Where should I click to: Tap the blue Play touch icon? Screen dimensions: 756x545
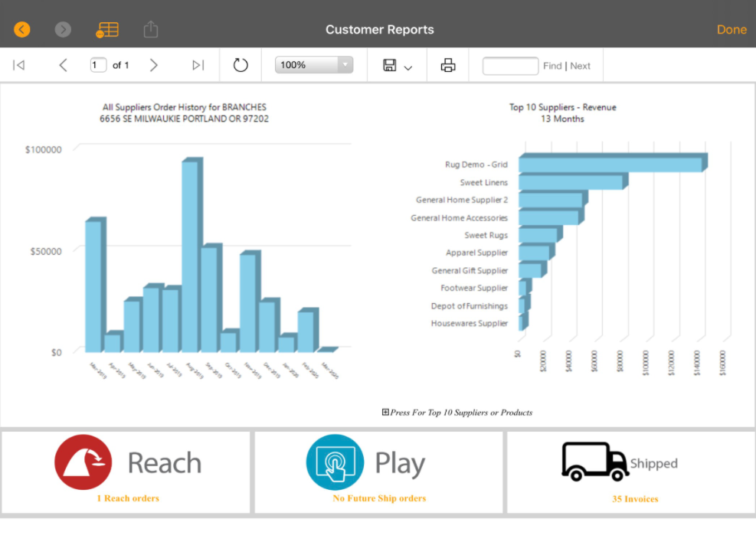click(336, 462)
